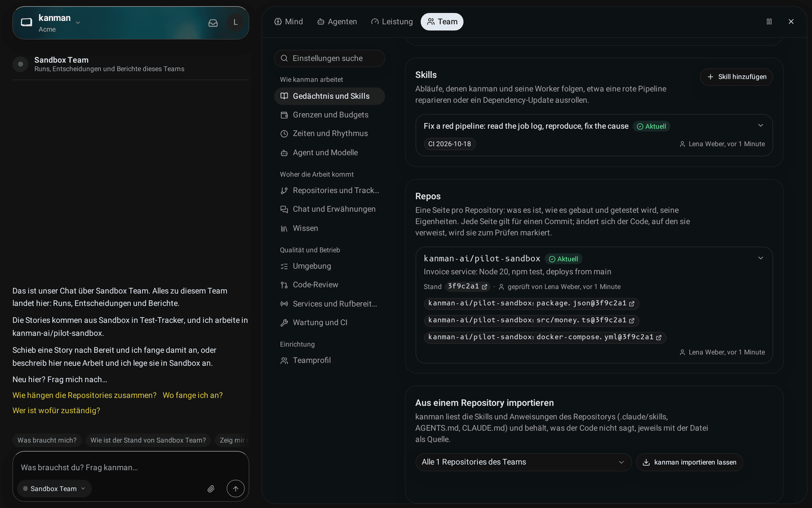This screenshot has width=812, height=508.
Task: Open external link for package.json reference
Action: point(632,304)
